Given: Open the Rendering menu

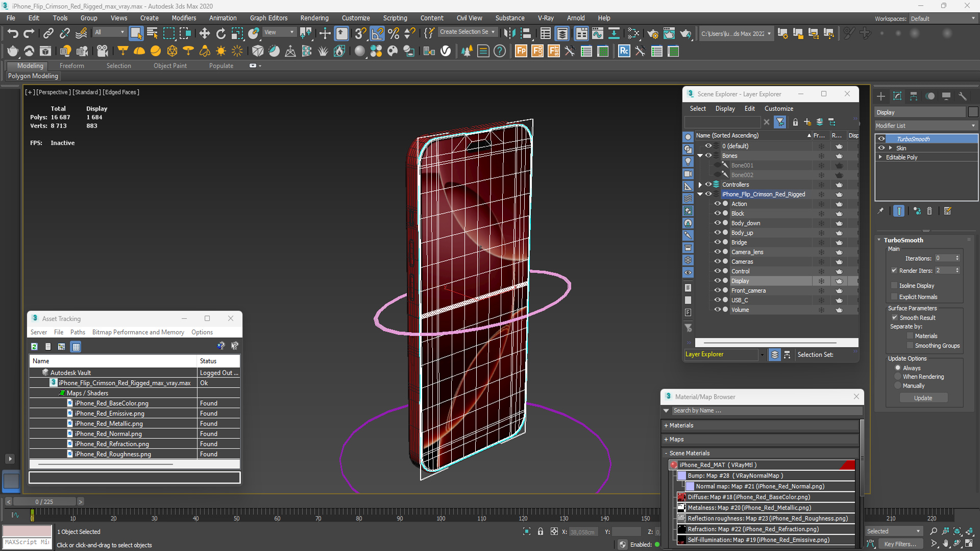Looking at the screenshot, I should pos(314,18).
